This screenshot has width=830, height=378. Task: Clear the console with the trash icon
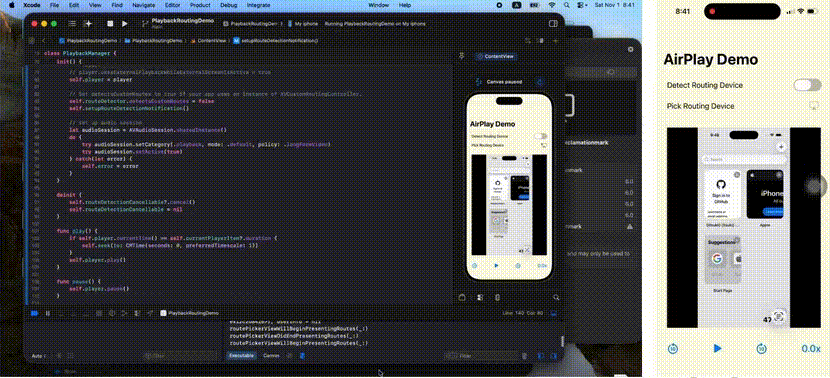[x=524, y=356]
